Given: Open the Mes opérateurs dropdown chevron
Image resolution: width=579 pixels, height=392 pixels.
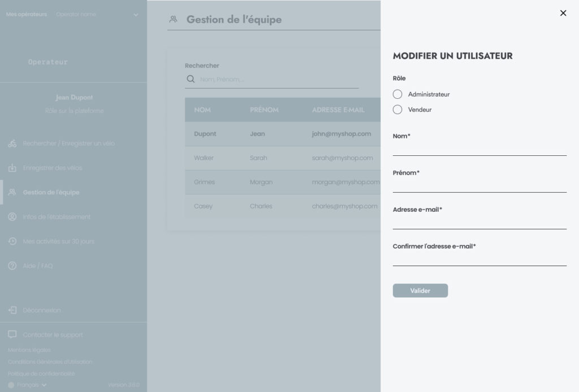Looking at the screenshot, I should coord(136,15).
